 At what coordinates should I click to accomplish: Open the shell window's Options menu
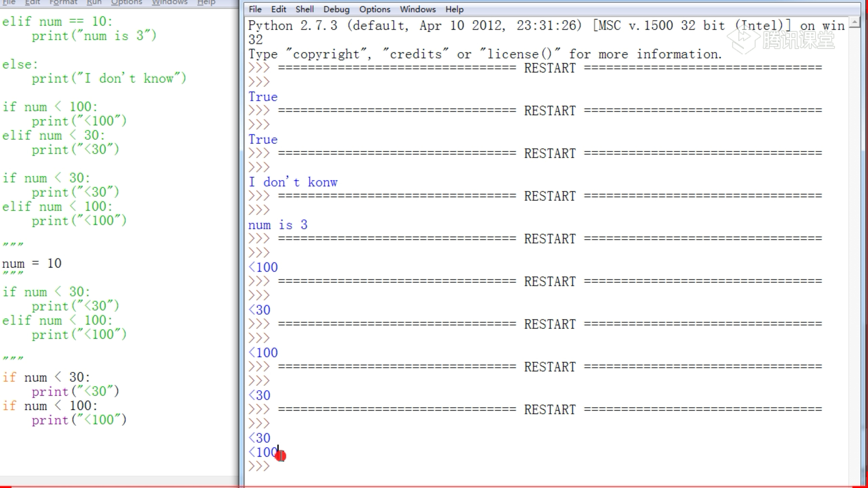click(x=374, y=9)
